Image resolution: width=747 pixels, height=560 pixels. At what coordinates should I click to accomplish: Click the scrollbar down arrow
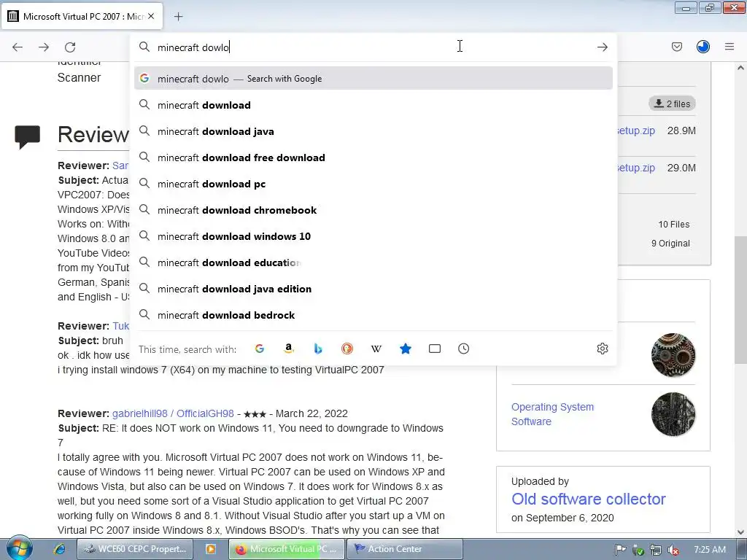[740, 532]
